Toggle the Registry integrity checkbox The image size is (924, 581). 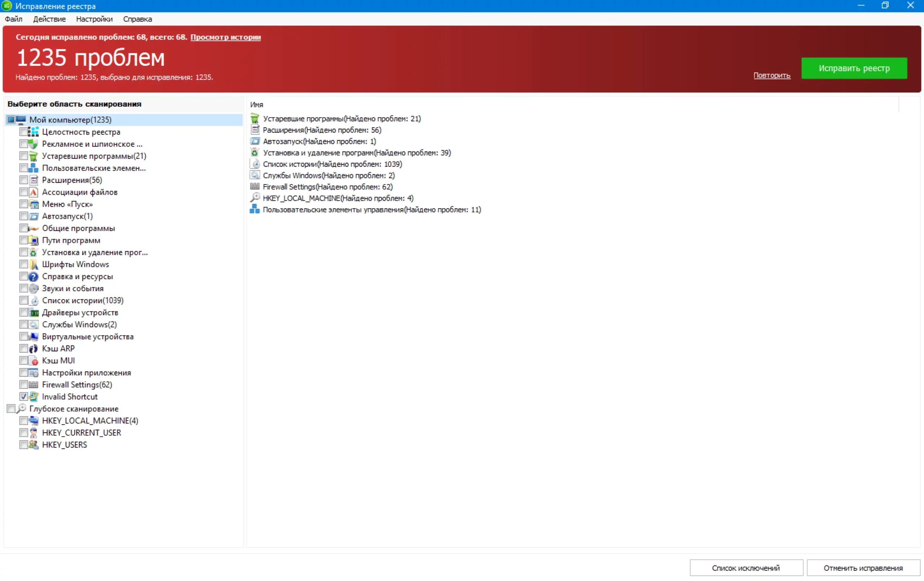[x=23, y=132]
